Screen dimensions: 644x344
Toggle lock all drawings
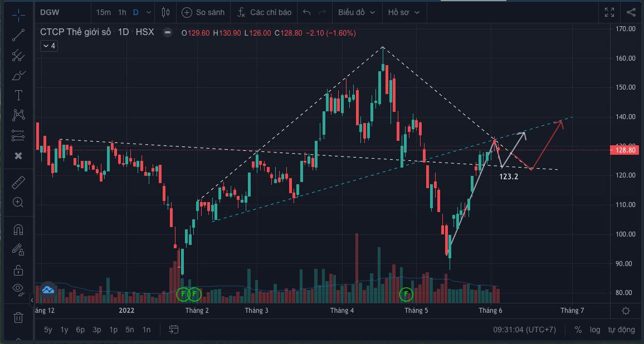pos(18,269)
